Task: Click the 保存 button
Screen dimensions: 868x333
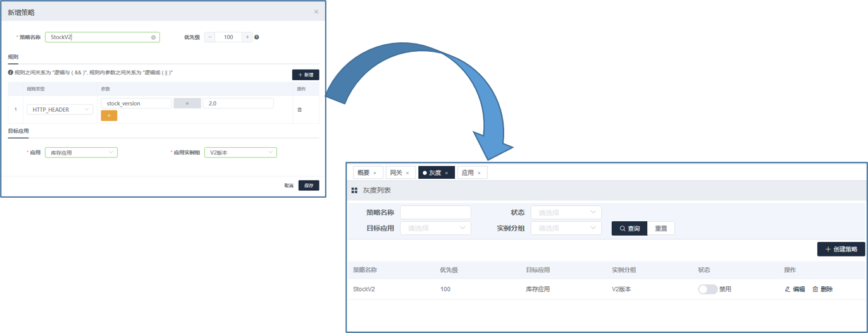Action: tap(309, 186)
